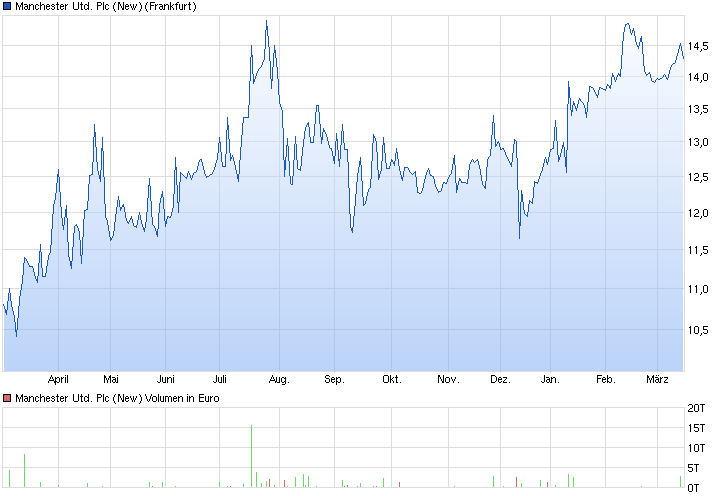Select the Mai label on the time axis
726x496 pixels.
tap(111, 380)
